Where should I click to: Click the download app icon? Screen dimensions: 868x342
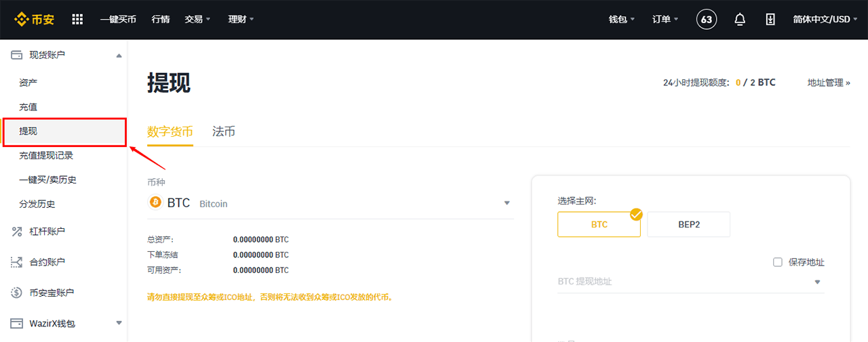tap(770, 19)
